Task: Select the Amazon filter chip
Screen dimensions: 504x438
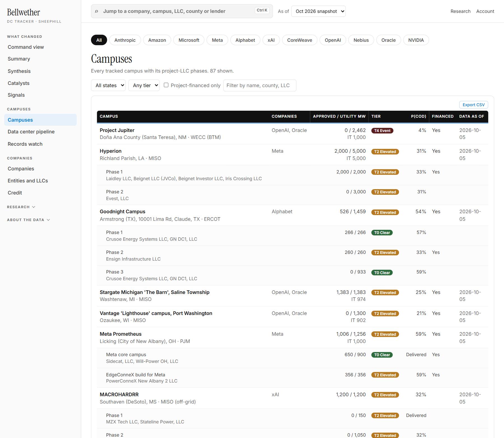Action: pyautogui.click(x=157, y=40)
